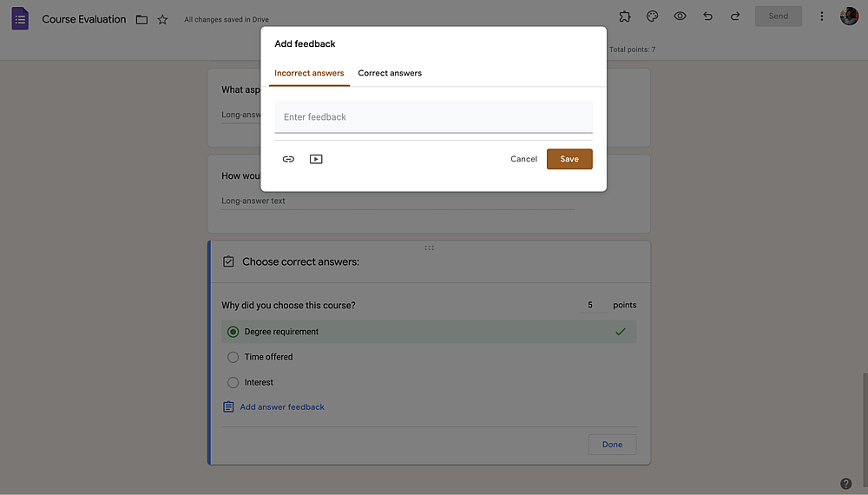Open the Google Forms home icon
This screenshot has height=495, width=868.
[20, 19]
